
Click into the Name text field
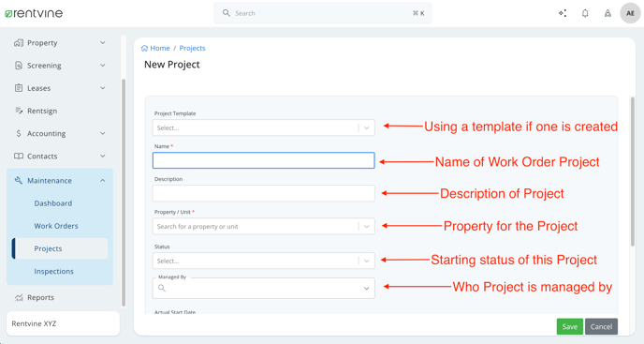coord(263,160)
